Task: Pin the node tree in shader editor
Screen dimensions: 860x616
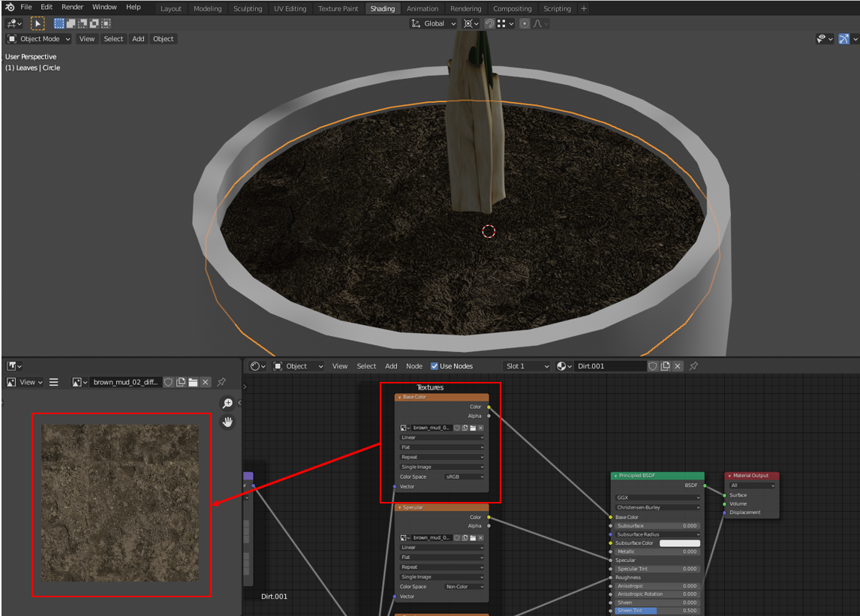Action: (x=694, y=366)
